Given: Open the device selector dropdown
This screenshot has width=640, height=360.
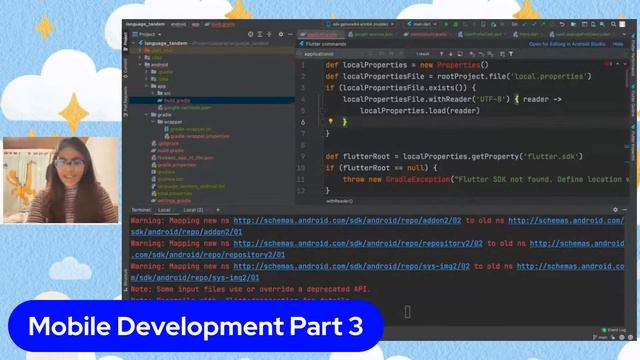Looking at the screenshot, I should 360,24.
